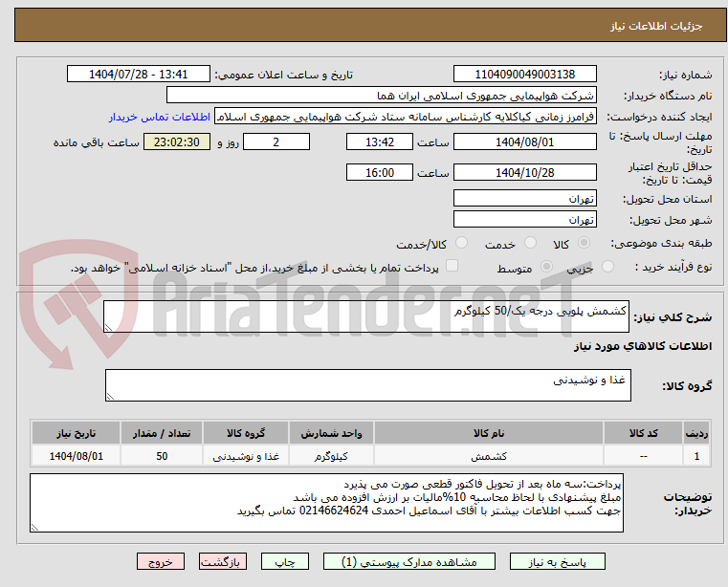The image size is (728, 587).
Task: Click the واحد شمارش column header
Action: point(331,433)
